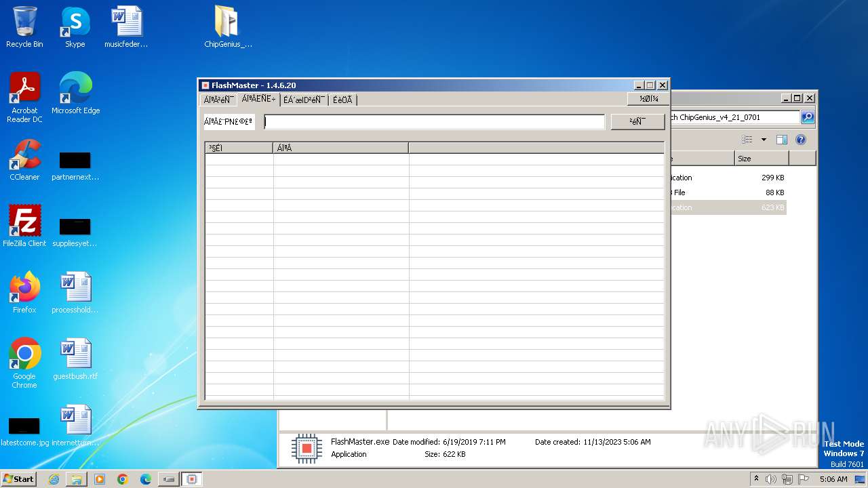Focus the Explorer search box for ChipGenius_v4_21_0701
This screenshot has height=488, width=868.
pos(734,117)
